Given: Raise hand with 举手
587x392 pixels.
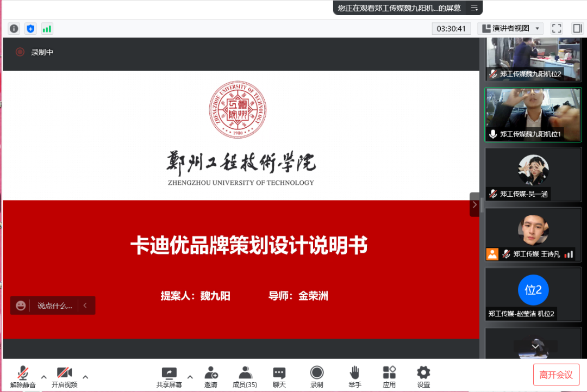Looking at the screenshot, I should [x=355, y=377].
